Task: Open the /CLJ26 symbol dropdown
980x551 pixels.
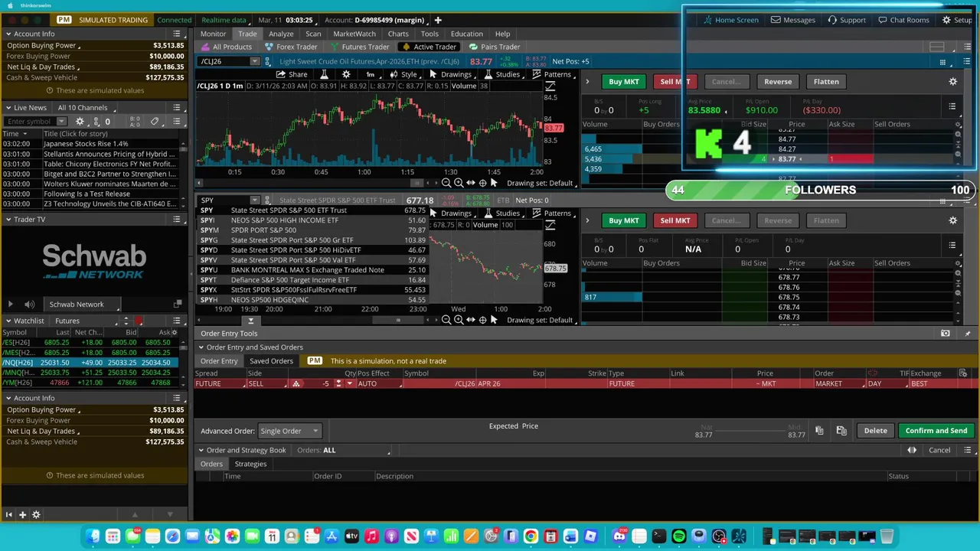Action: point(255,61)
